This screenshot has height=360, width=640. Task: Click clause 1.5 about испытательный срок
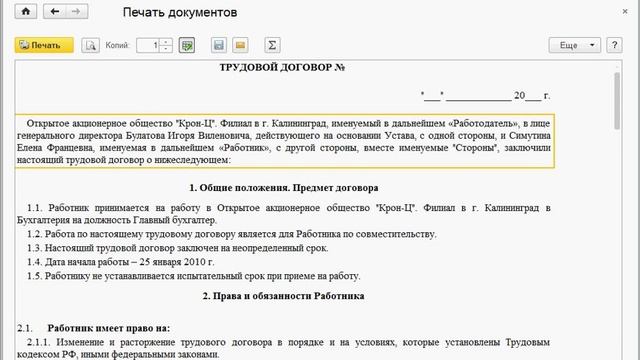point(193,276)
